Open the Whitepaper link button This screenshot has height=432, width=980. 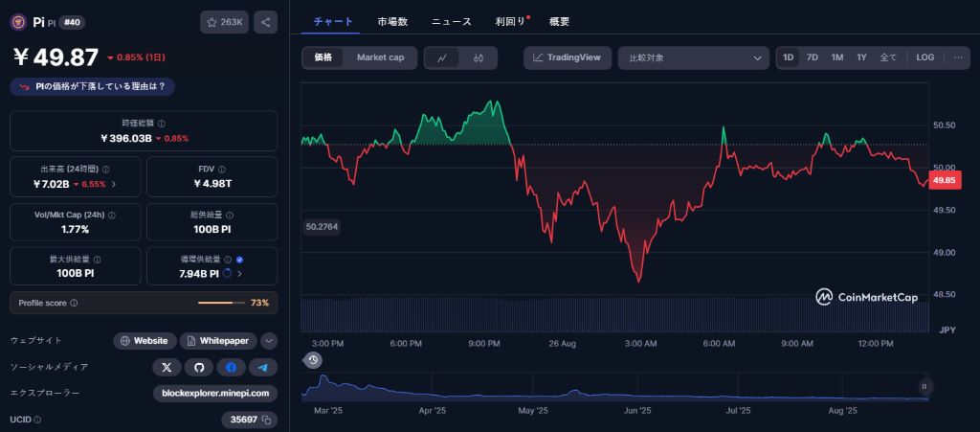(x=219, y=341)
